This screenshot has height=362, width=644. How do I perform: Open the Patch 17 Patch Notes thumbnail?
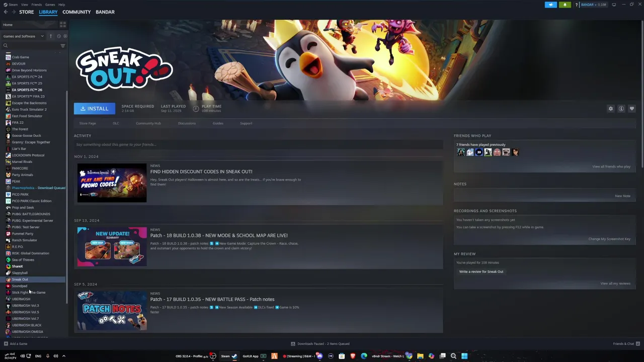[112, 311]
